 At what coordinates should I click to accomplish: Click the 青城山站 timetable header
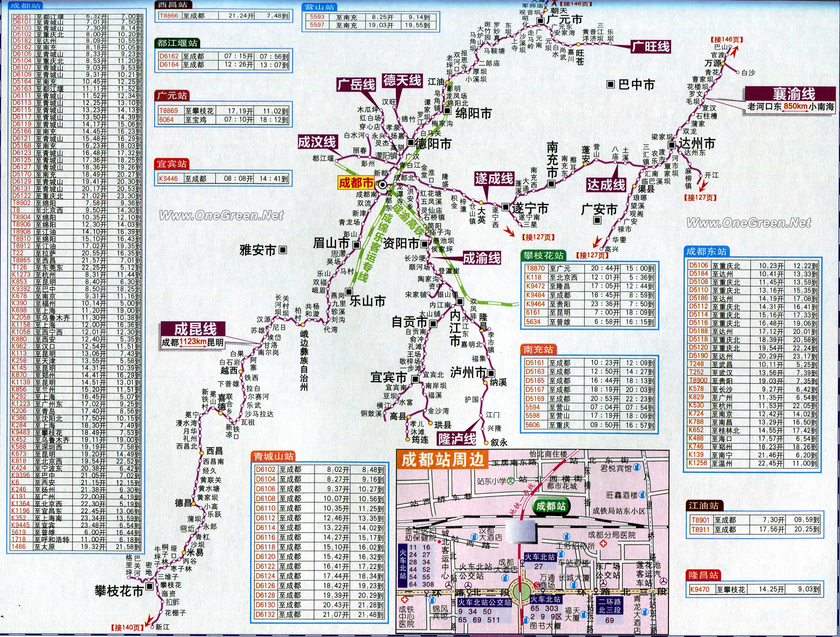(273, 456)
